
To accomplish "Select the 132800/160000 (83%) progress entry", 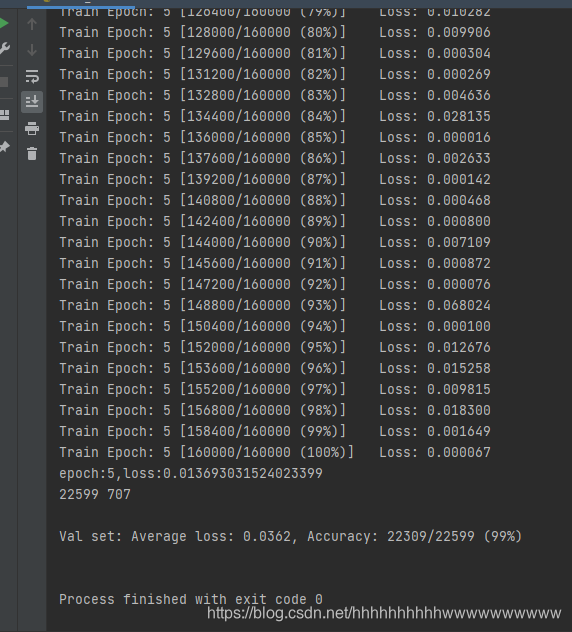I will pyautogui.click(x=275, y=95).
